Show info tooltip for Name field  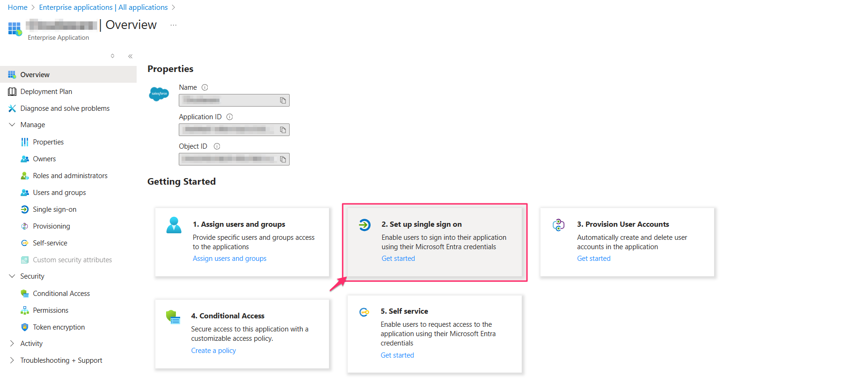204,87
